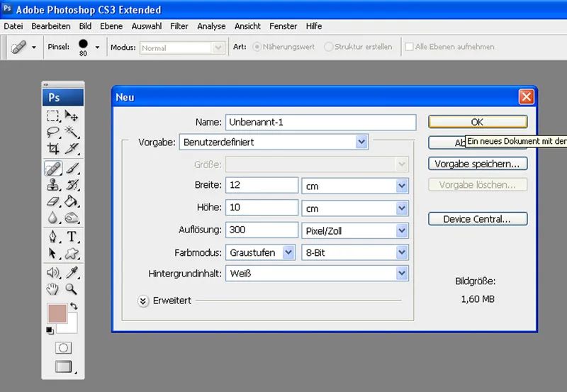This screenshot has height=392, width=567.
Task: Click the Auflösung value field 300
Action: point(262,230)
